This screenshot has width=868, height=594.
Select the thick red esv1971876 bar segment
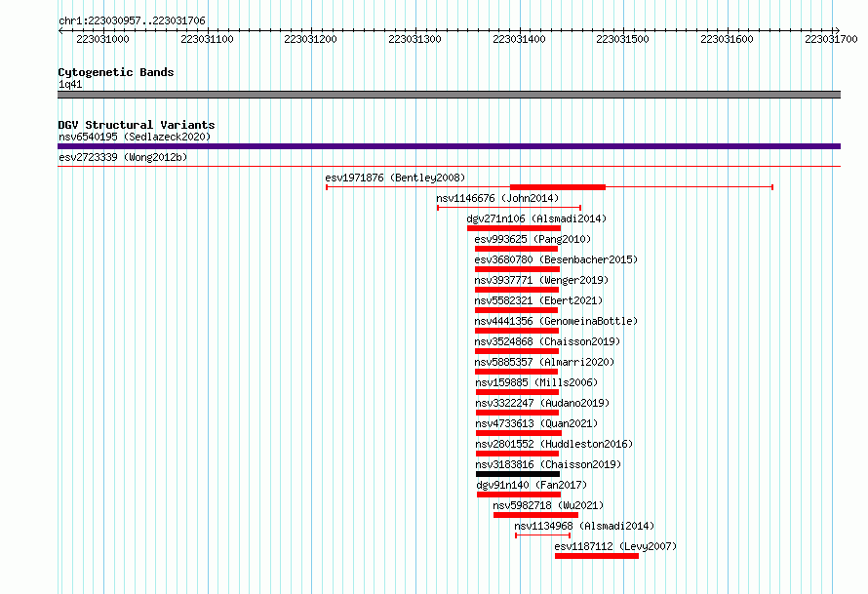point(558,187)
